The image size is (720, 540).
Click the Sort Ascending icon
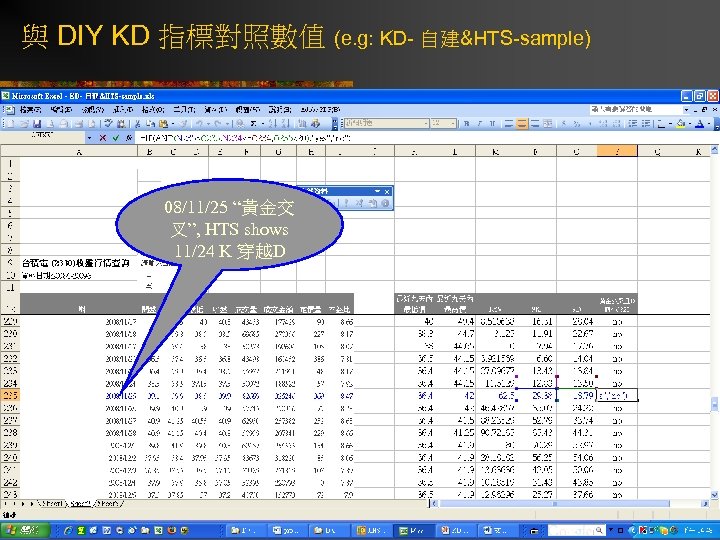273,124
